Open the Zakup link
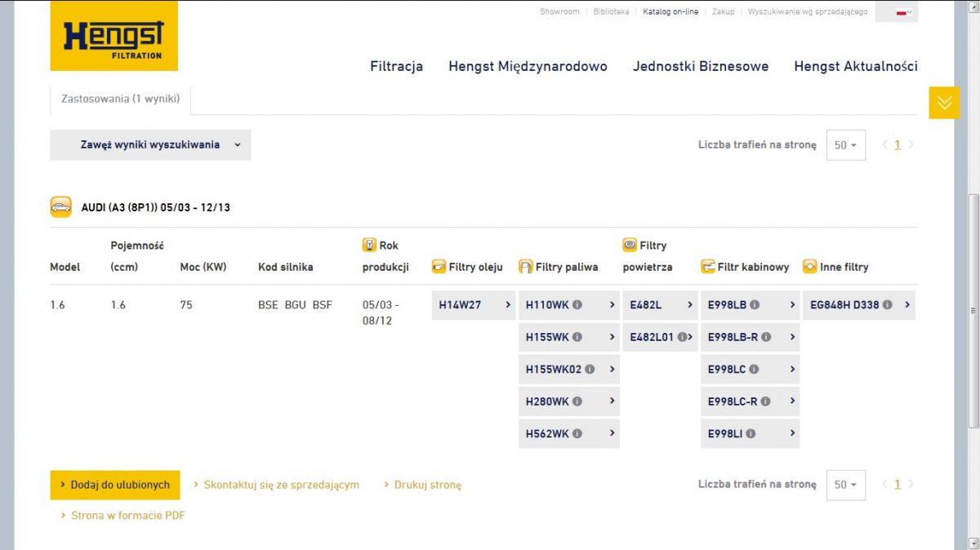The width and height of the screenshot is (980, 550). coord(723,12)
